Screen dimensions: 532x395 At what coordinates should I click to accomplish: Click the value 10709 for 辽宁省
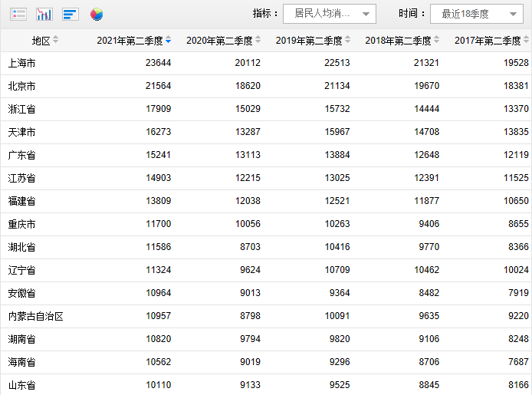(x=337, y=270)
